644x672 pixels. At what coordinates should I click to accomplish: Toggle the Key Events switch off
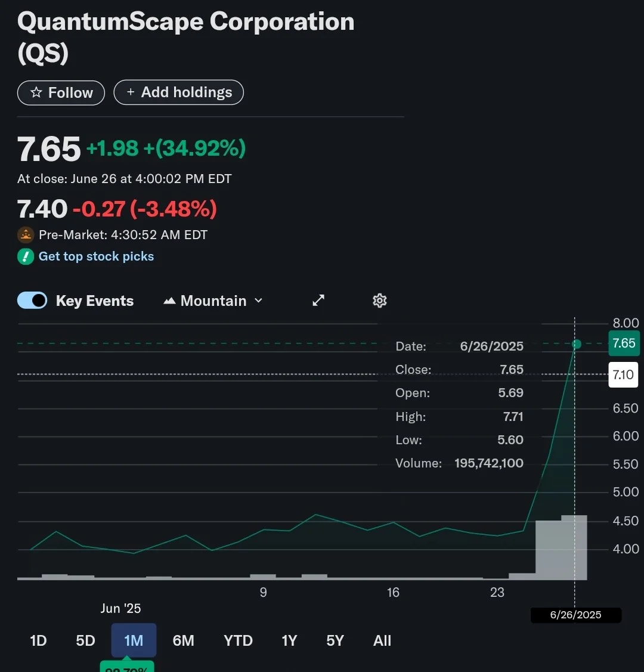pos(32,301)
